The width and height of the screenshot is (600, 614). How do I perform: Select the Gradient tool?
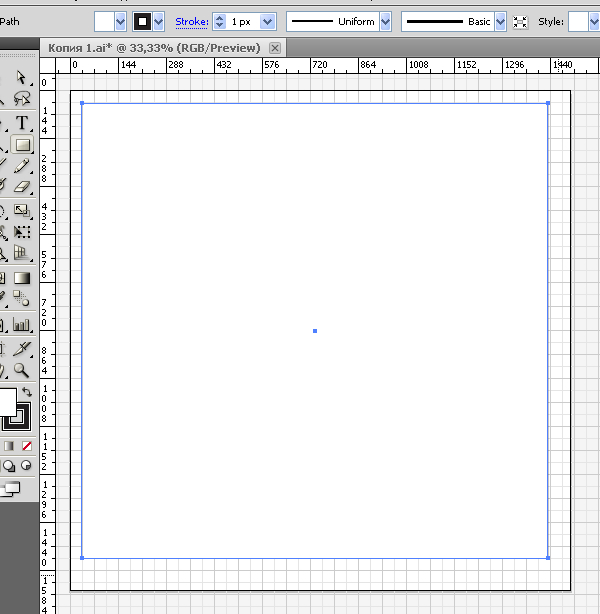tap(21, 277)
